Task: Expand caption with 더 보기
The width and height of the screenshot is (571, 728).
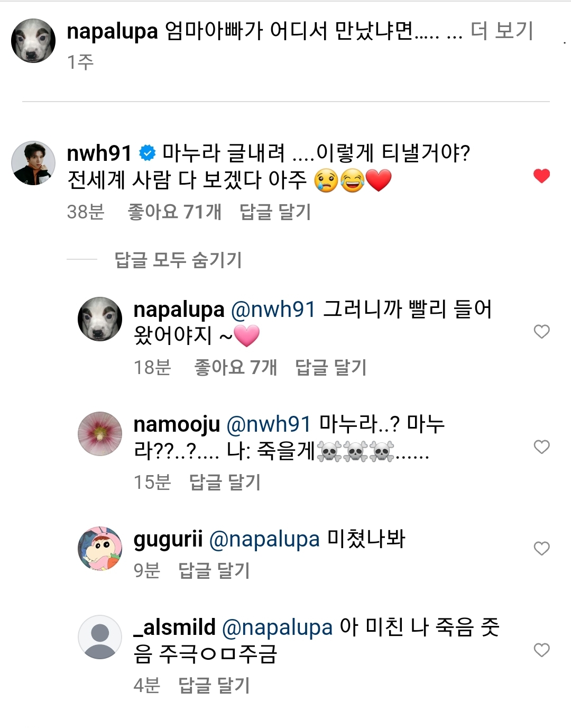Action: (502, 31)
